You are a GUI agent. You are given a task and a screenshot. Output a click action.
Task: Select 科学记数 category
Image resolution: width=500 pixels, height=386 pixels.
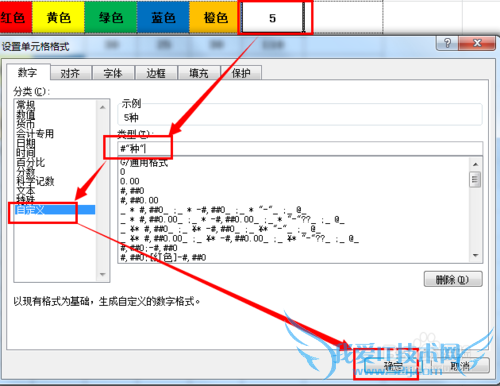tap(35, 181)
